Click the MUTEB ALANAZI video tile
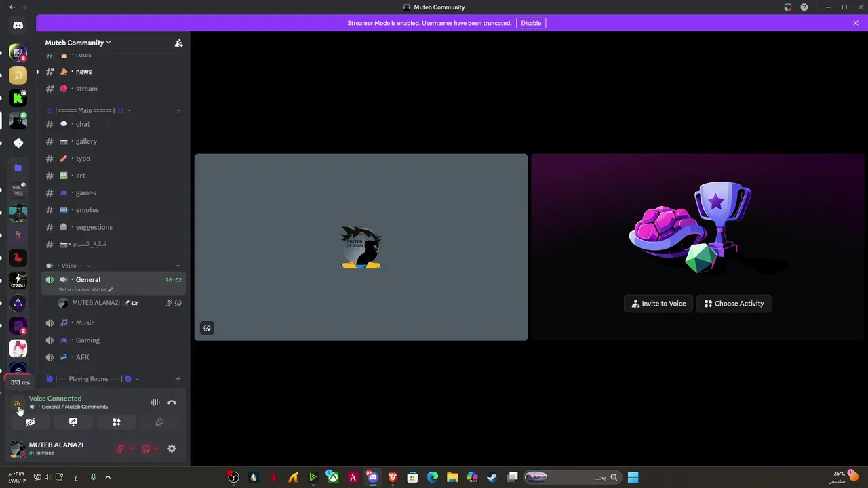This screenshot has width=868, height=488. (361, 247)
